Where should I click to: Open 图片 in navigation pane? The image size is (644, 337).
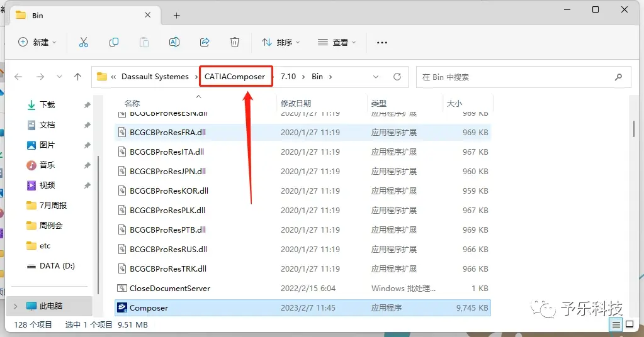[x=47, y=145]
